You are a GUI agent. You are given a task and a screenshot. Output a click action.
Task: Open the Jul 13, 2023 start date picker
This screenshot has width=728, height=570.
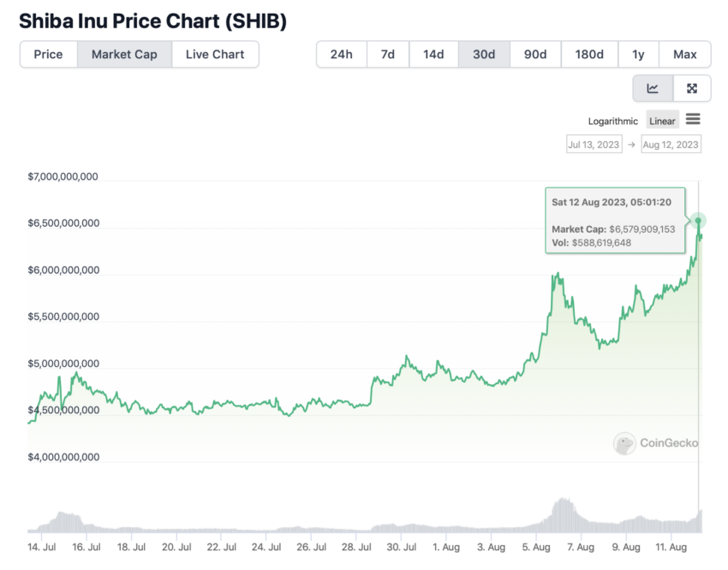click(x=594, y=145)
